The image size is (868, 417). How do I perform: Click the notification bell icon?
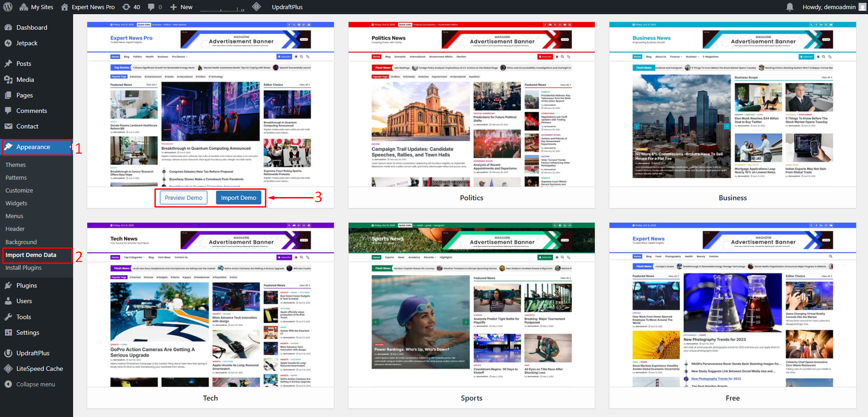pyautogui.click(x=790, y=7)
